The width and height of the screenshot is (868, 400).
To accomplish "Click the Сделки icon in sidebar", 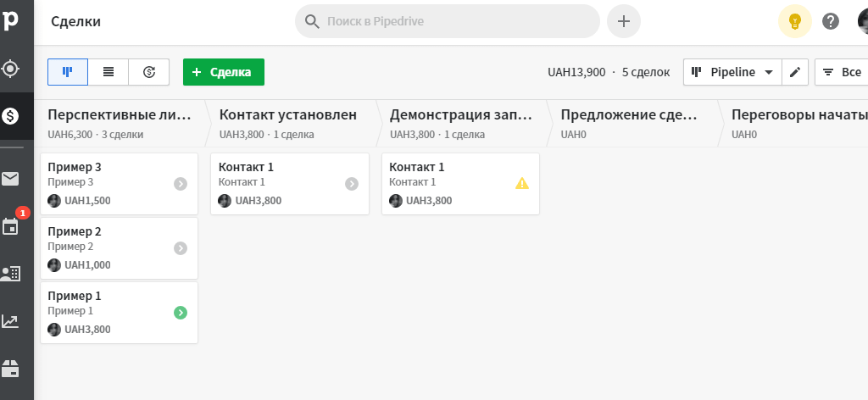I will pyautogui.click(x=10, y=116).
